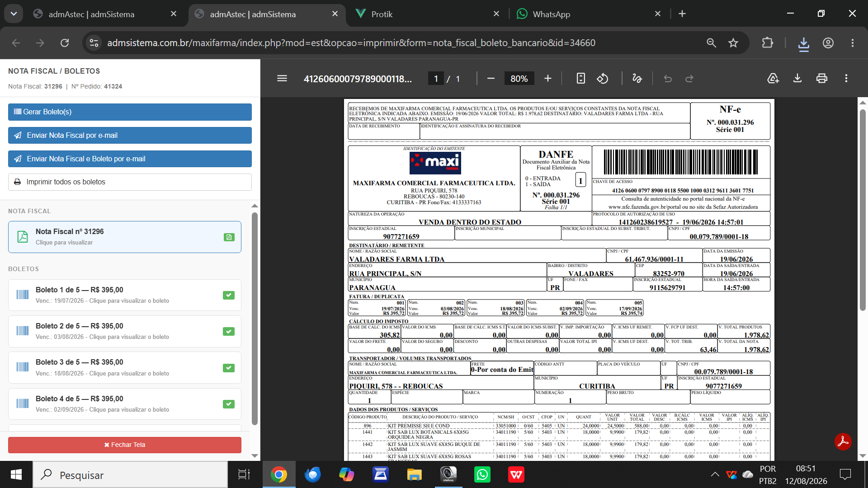Zoom in the PDF document

click(548, 79)
